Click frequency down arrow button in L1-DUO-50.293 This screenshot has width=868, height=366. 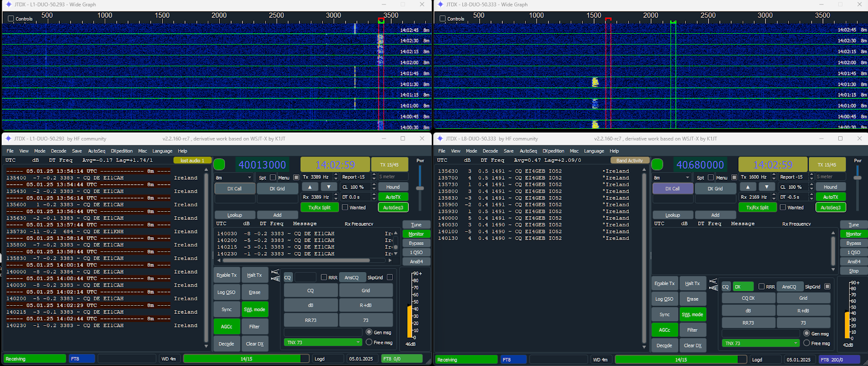tap(329, 187)
